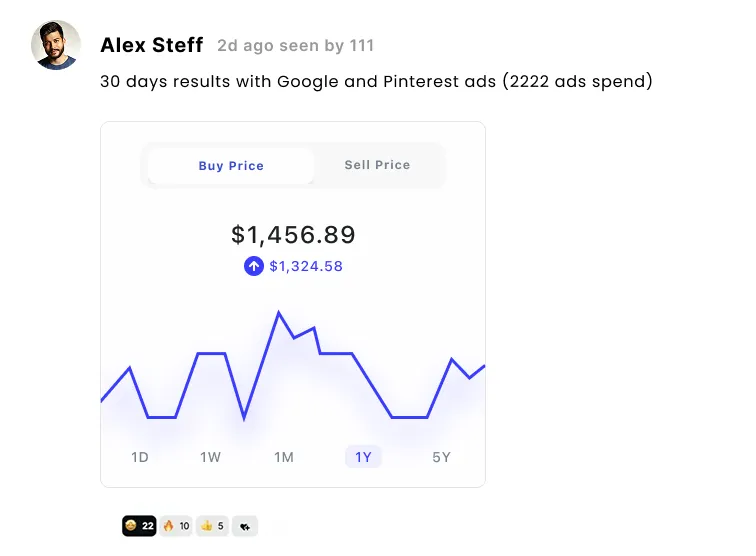
Task: Select the 5Y time range
Action: [441, 457]
